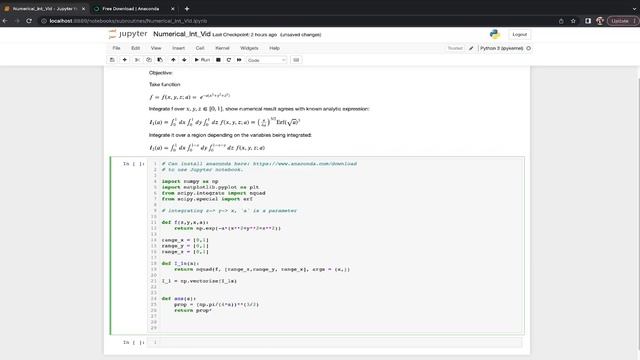This screenshot has width=640, height=360.
Task: Restart the kernel icon
Action: point(229,60)
